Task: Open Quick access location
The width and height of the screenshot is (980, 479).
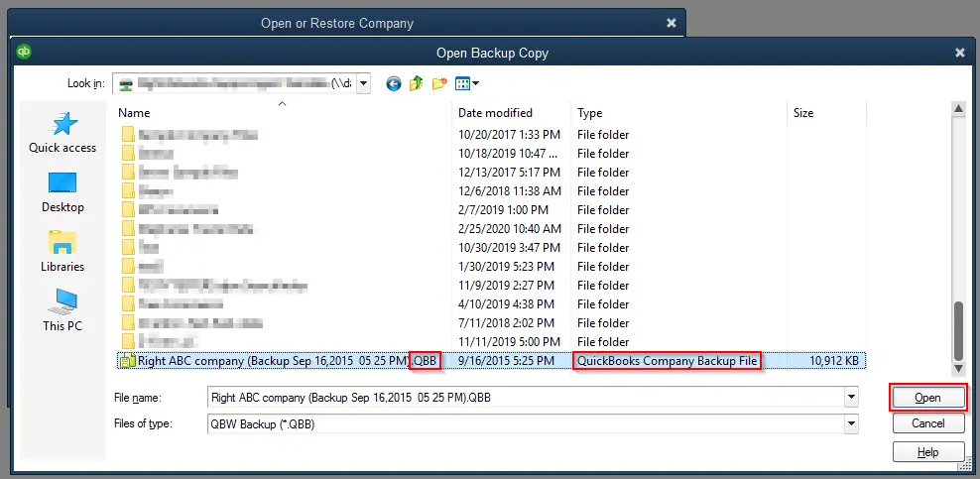Action: point(62,133)
